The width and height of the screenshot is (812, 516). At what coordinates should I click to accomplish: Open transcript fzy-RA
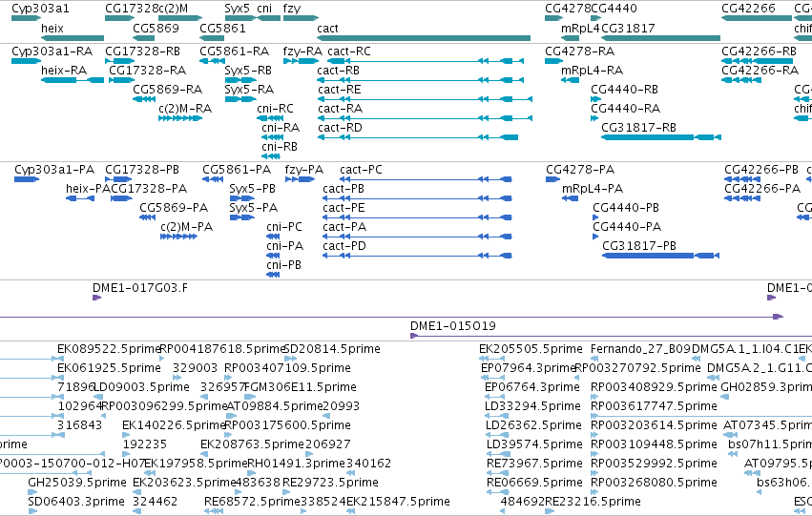pos(302,52)
